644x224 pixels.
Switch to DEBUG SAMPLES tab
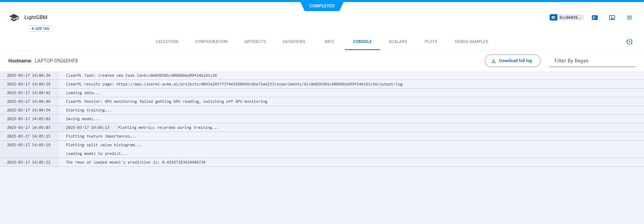click(471, 42)
